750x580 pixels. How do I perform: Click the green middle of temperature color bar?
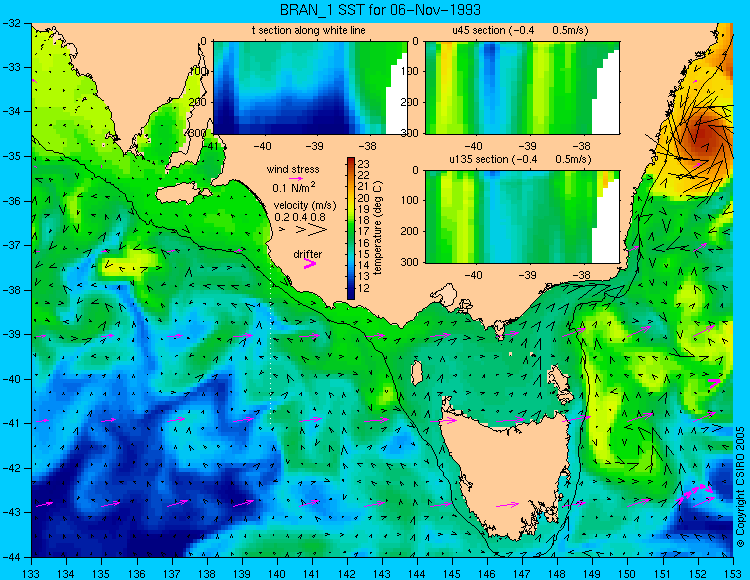[351, 229]
